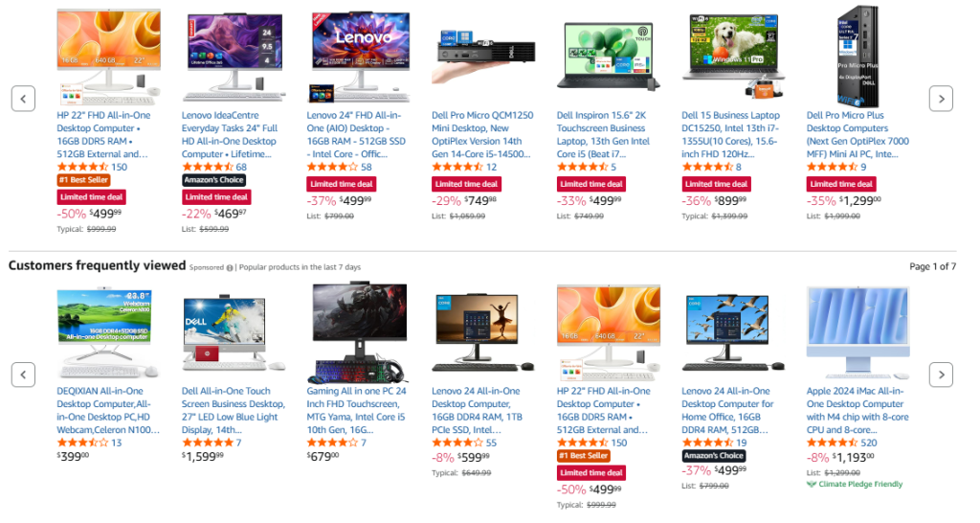Screen dimensions: 980x523
Task: Open Gaming All in one PC image
Action: pos(359,332)
